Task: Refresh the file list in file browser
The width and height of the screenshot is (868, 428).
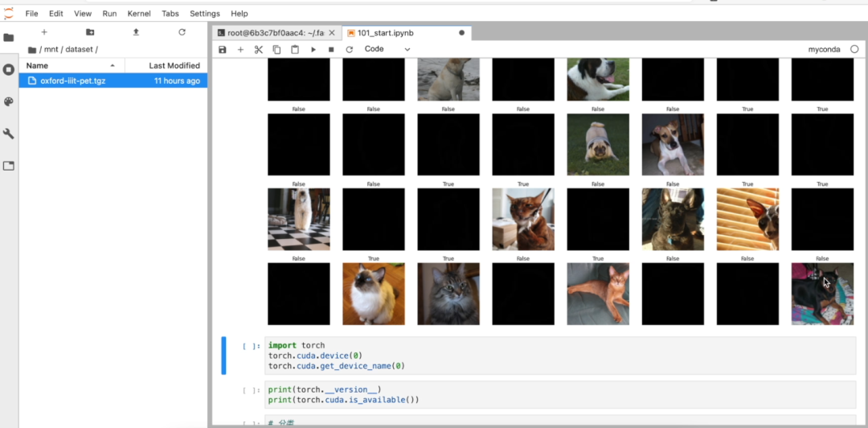Action: (x=182, y=32)
